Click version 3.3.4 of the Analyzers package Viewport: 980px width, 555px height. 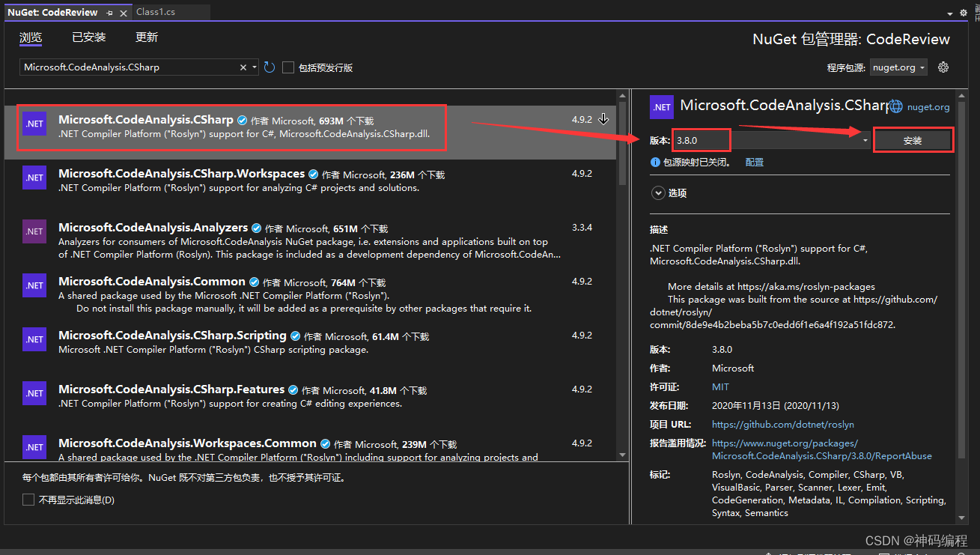pyautogui.click(x=582, y=228)
